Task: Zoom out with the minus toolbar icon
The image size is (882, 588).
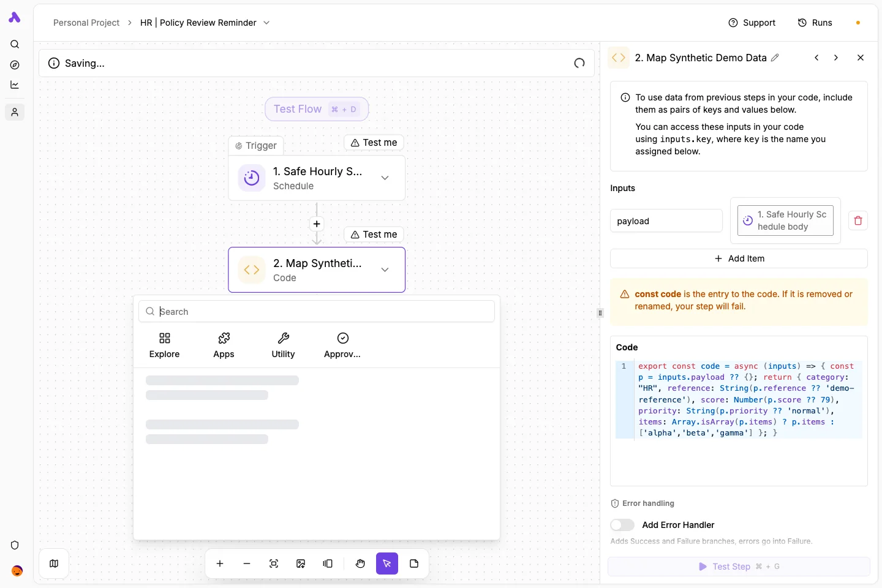Action: tap(247, 563)
